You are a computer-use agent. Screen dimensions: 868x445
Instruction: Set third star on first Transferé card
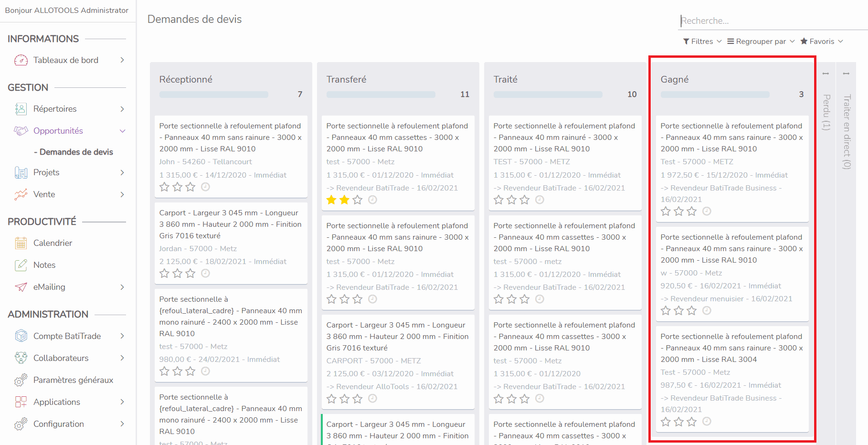(358, 200)
